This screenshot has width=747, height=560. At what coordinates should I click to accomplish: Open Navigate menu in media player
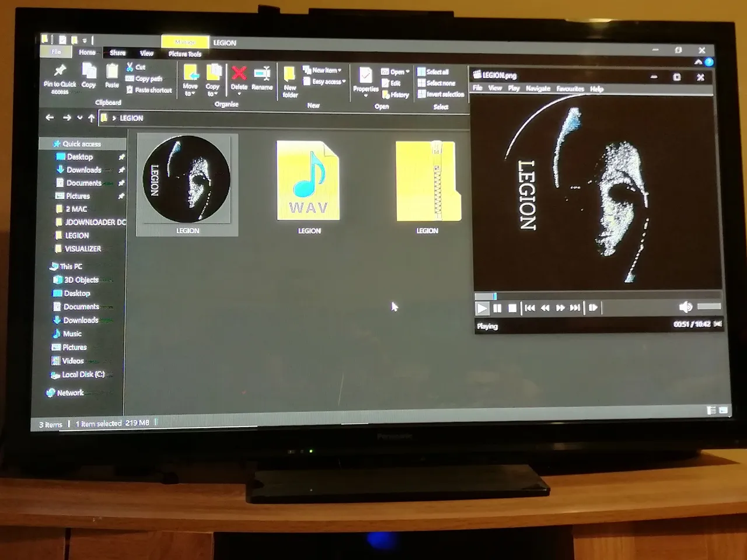(538, 89)
